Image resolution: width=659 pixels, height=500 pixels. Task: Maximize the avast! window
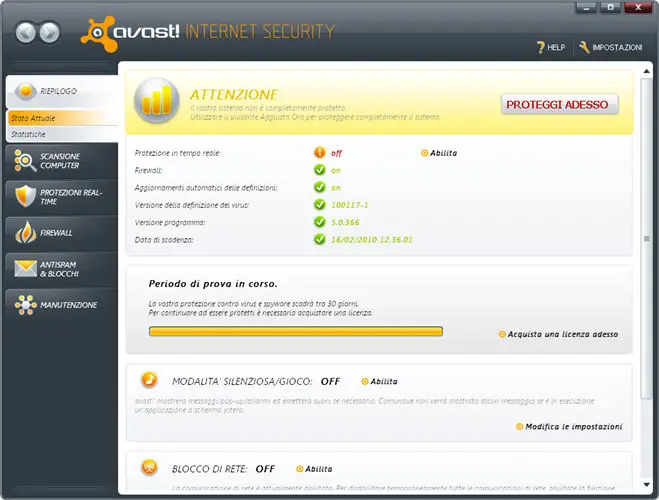(x=610, y=7)
